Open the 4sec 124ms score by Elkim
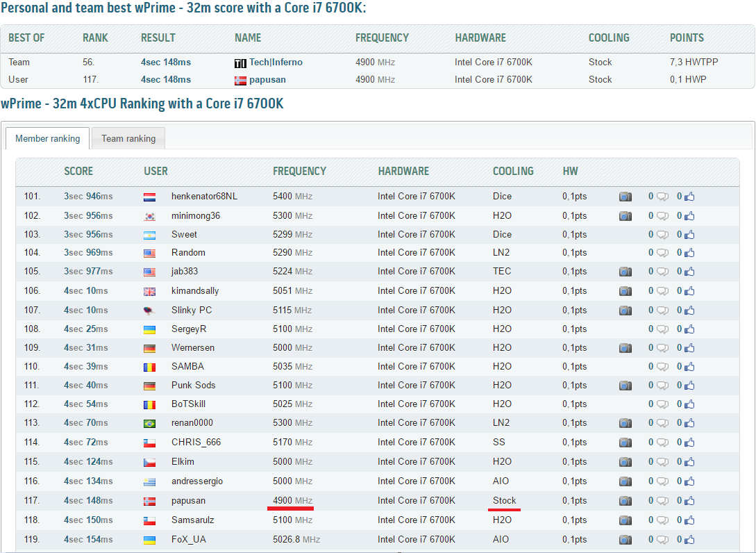Image resolution: width=756 pixels, height=553 pixels. click(88, 461)
